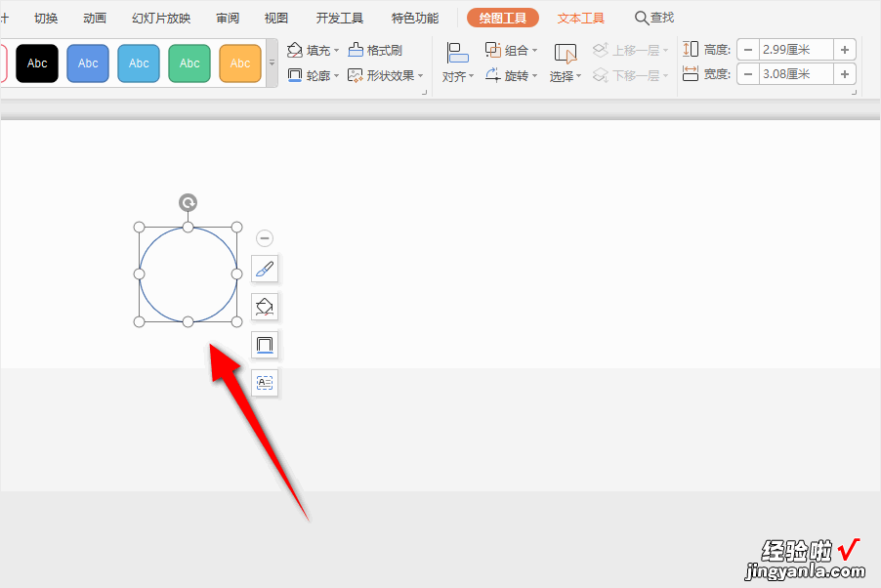Switch to the 切换 transitions tab

coord(46,19)
